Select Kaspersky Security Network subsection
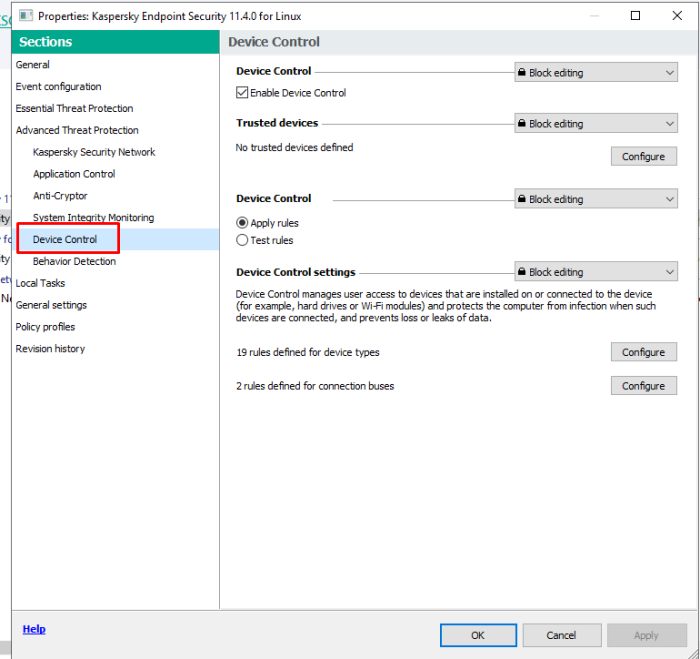Screen dimensions: 700x659 (94, 152)
